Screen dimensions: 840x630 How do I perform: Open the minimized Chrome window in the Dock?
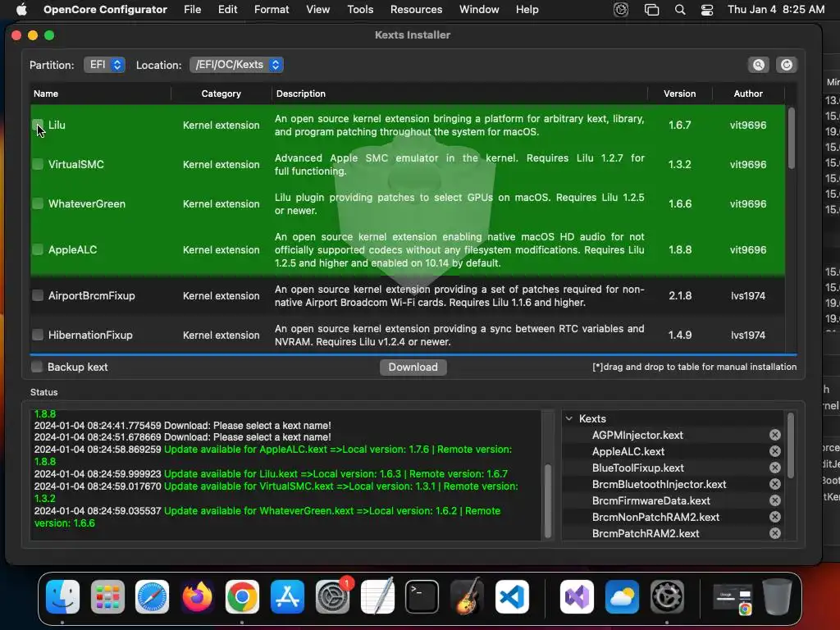click(733, 599)
